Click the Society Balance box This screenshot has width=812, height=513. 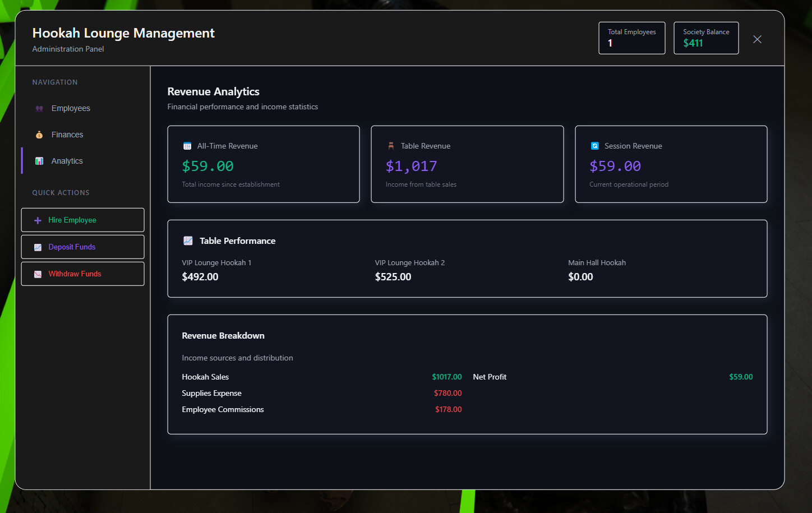705,38
